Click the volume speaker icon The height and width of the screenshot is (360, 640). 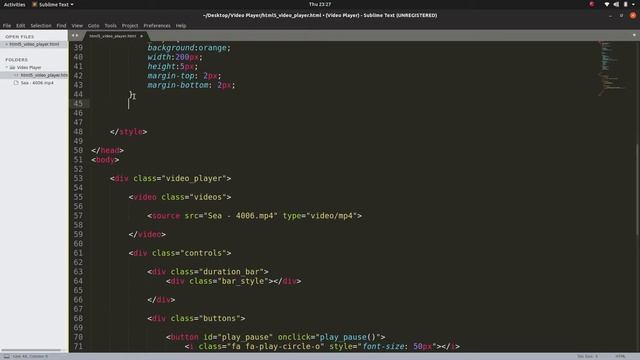(x=616, y=4)
